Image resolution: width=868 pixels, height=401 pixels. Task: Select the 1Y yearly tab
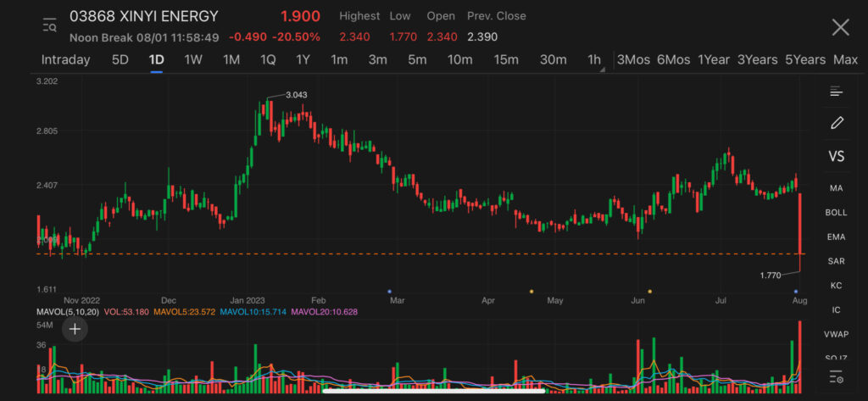[303, 60]
